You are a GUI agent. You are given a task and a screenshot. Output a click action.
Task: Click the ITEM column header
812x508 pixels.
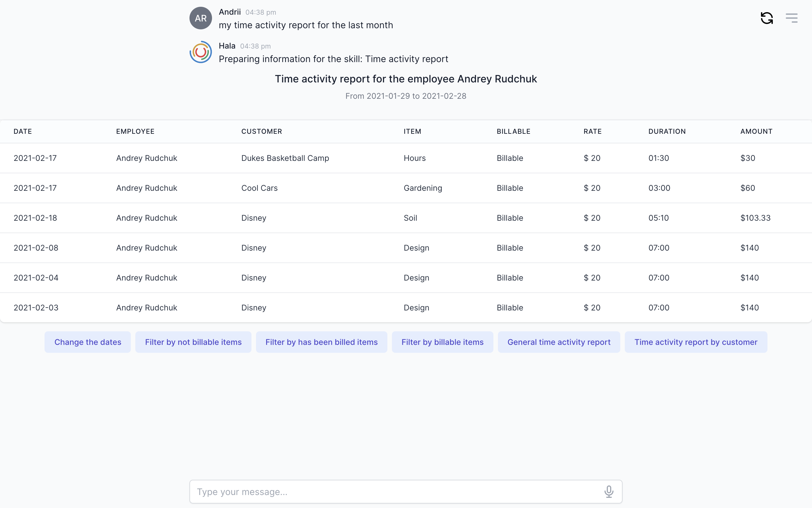(412, 131)
